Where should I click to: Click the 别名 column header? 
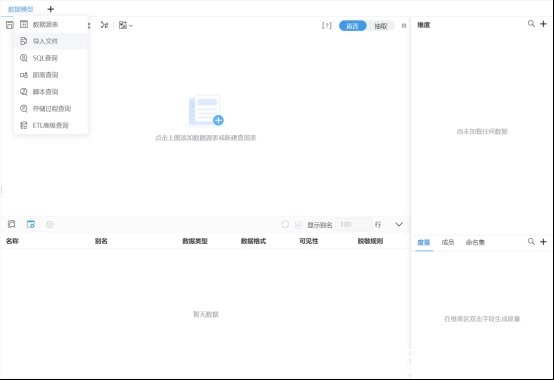click(x=101, y=241)
